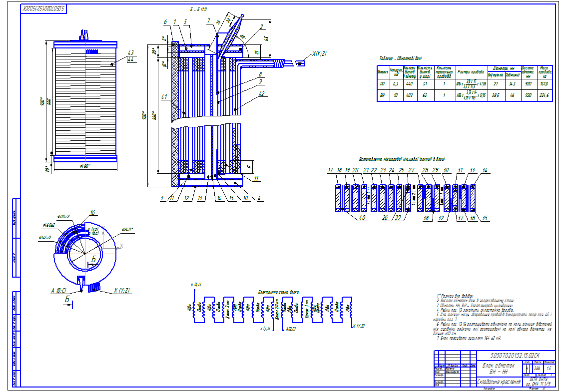562x392 pixels.
Task: Select terminal label "X (Y;Z)" beside plan view
Action: [x=122, y=291]
